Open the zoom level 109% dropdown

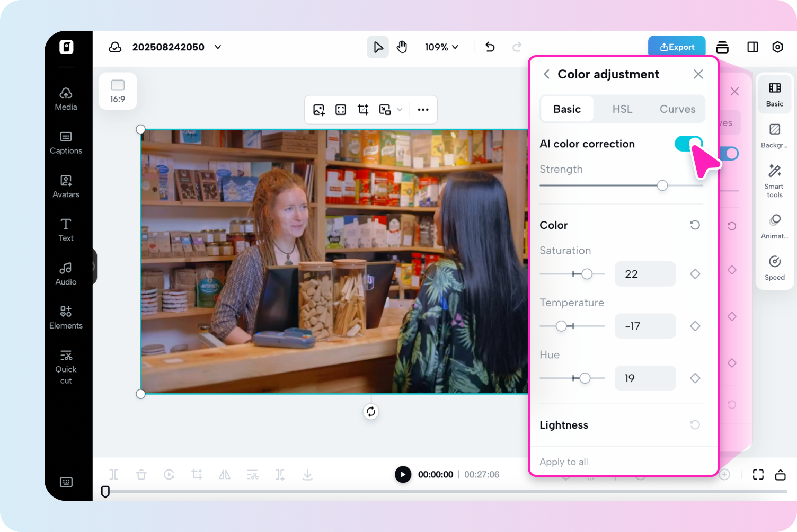(x=442, y=47)
